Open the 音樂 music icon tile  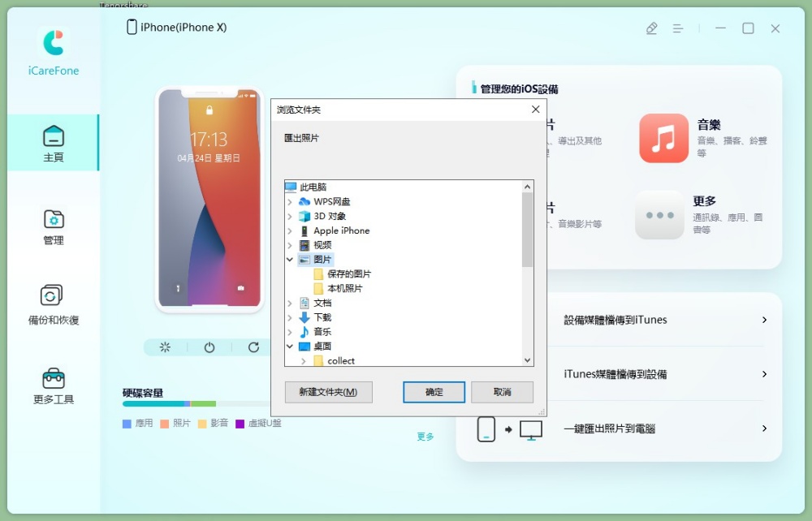pos(663,138)
